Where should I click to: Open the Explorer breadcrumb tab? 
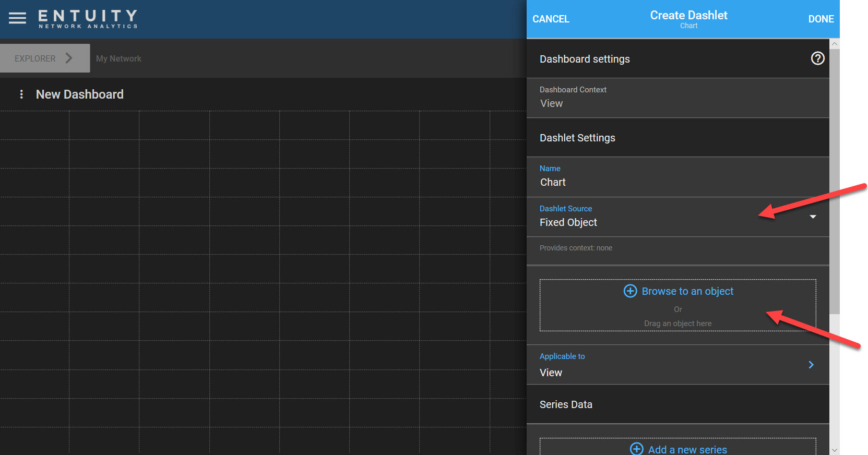pos(35,58)
